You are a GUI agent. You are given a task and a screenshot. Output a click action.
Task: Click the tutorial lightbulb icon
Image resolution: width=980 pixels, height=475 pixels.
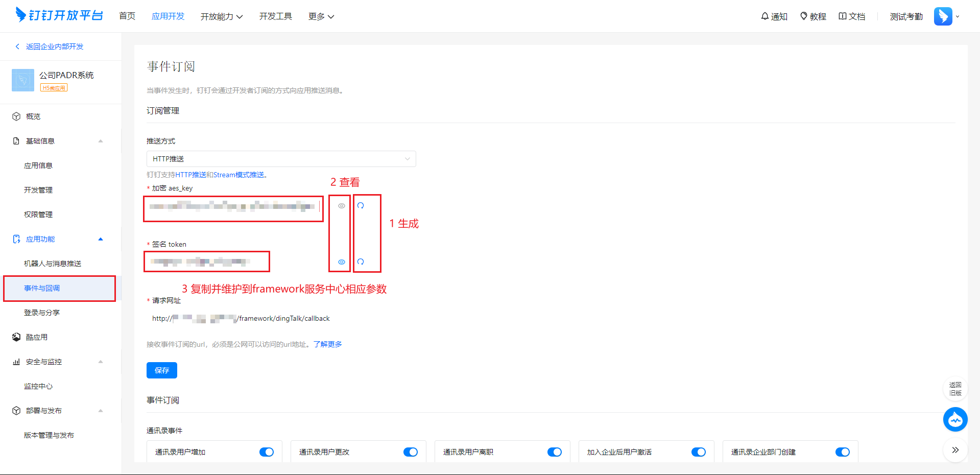click(804, 16)
